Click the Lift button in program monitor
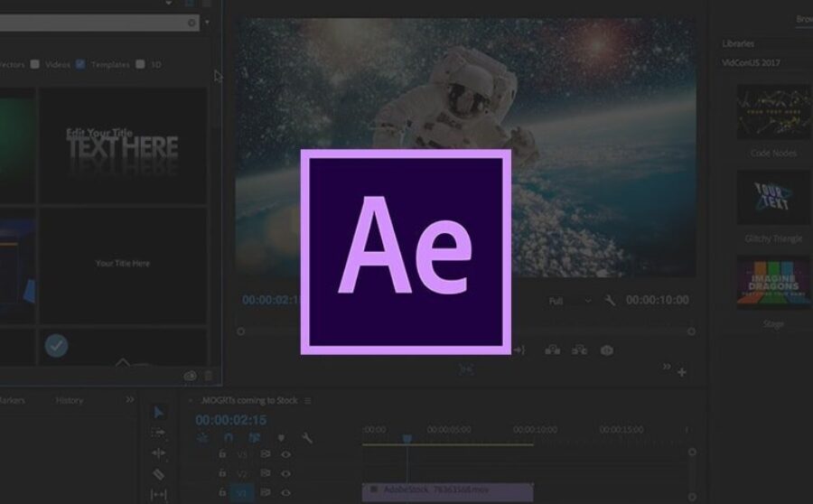 [552, 350]
